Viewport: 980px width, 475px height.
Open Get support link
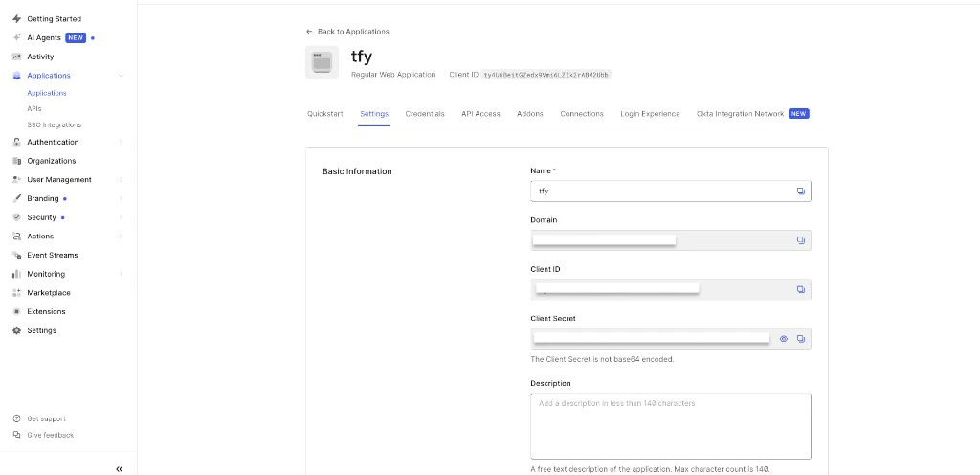[x=46, y=418]
